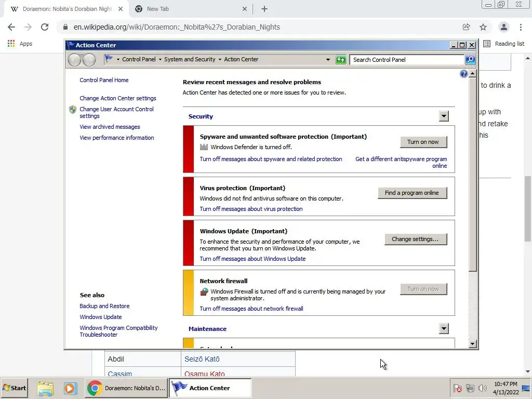Open Change User Account Control settings
This screenshot has height=399, width=532.
click(116, 113)
